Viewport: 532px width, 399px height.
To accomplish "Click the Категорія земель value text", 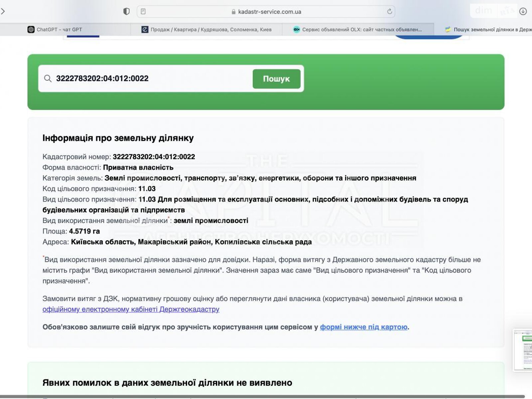I will tap(260, 178).
